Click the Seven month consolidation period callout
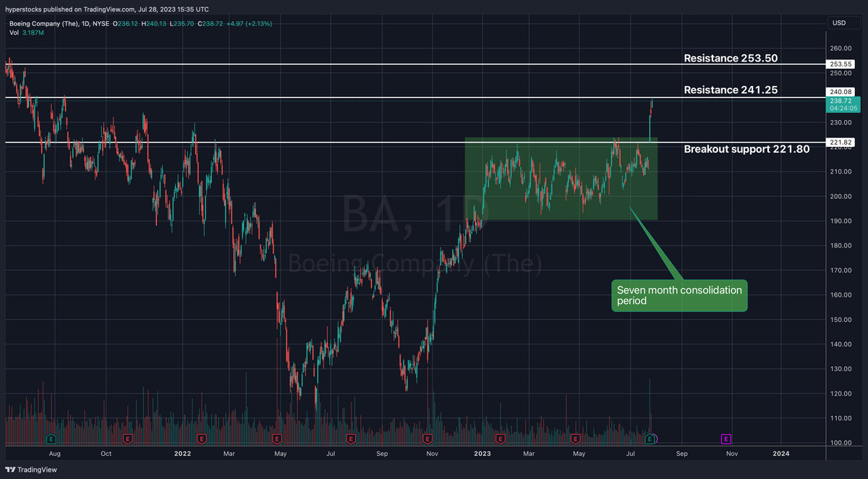Screen dimensions: 868x479 pyautogui.click(x=678, y=295)
